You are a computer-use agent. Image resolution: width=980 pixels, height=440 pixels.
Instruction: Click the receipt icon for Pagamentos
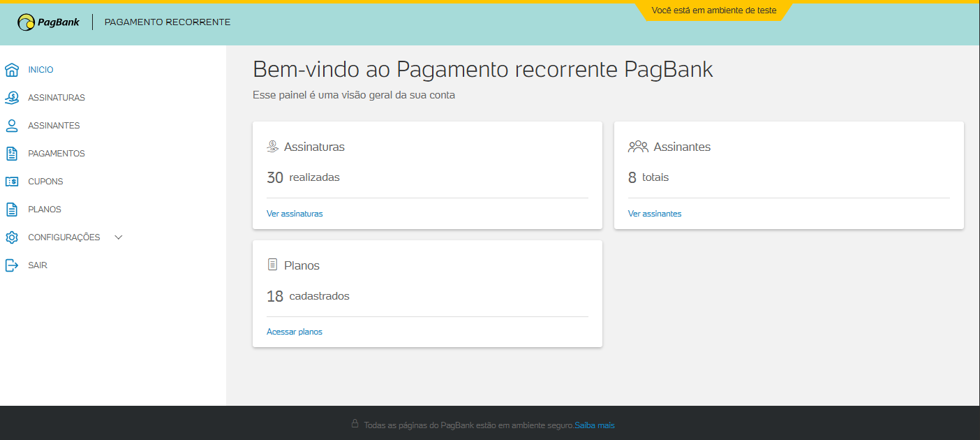pos(11,154)
